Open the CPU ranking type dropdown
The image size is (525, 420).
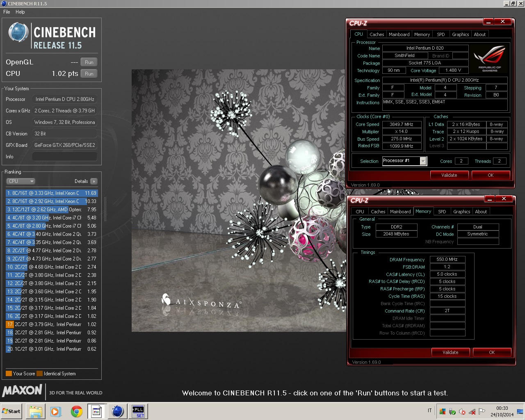coord(21,181)
